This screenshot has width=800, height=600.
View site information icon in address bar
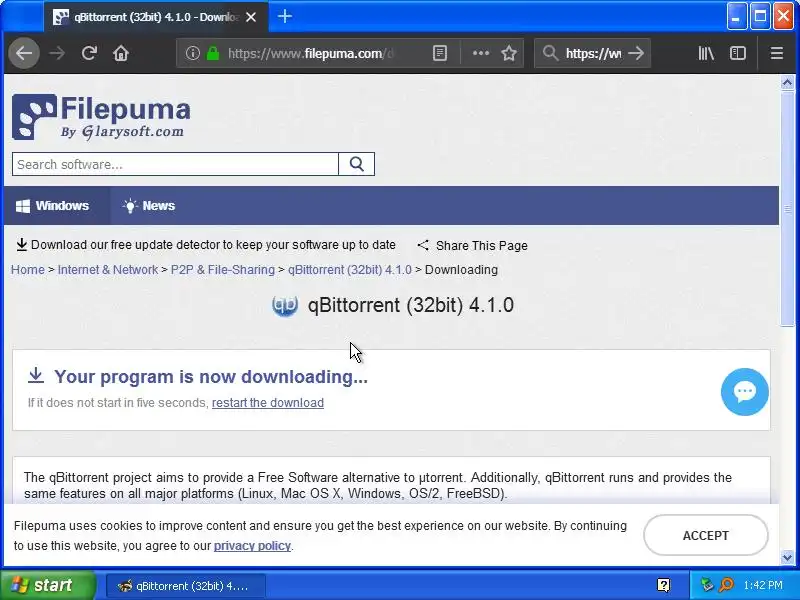click(192, 53)
